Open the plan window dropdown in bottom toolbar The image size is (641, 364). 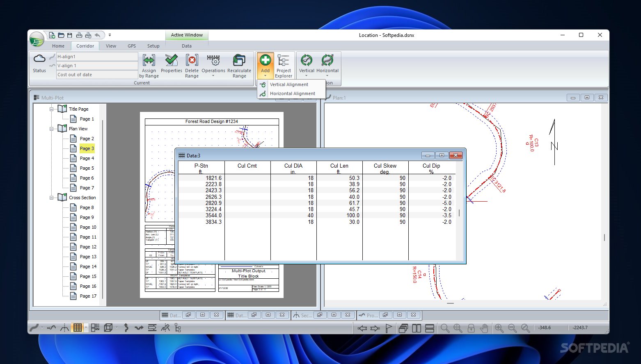pos(41,328)
